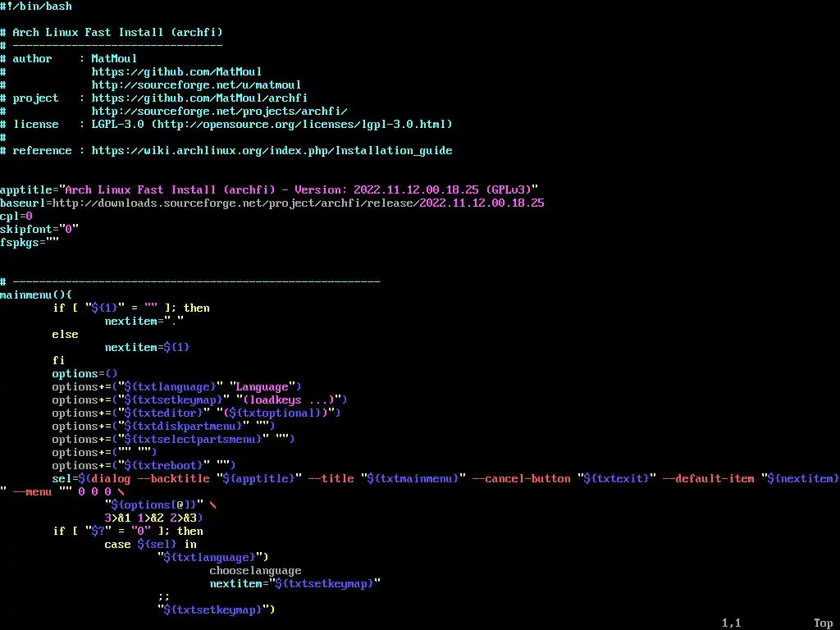Click the '--default-item' flag in the dialog command
840x630 pixels.
(708, 479)
